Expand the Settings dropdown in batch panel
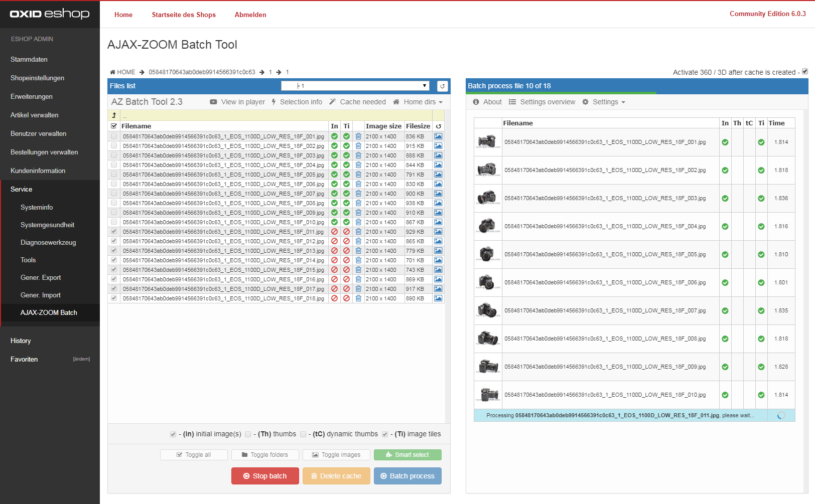Screen dimensions: 815x504 [604, 102]
